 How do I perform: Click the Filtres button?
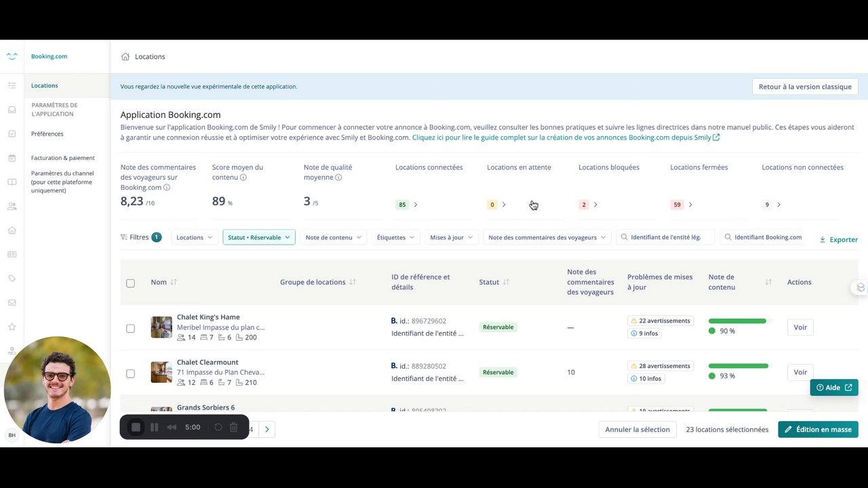point(141,237)
